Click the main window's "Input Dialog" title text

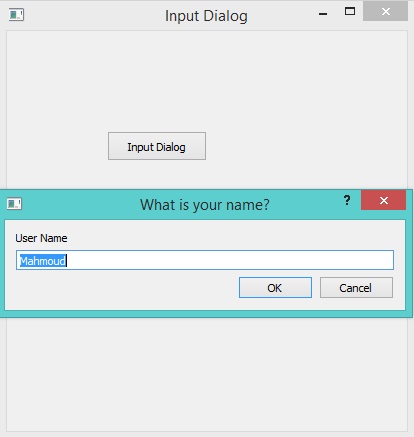pyautogui.click(x=206, y=16)
